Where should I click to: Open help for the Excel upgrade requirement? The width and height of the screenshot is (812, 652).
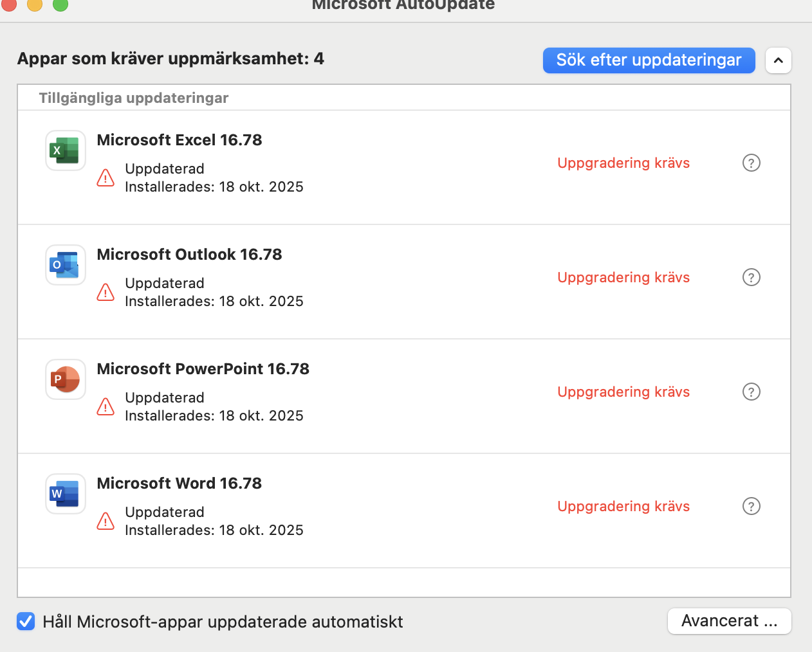(752, 163)
